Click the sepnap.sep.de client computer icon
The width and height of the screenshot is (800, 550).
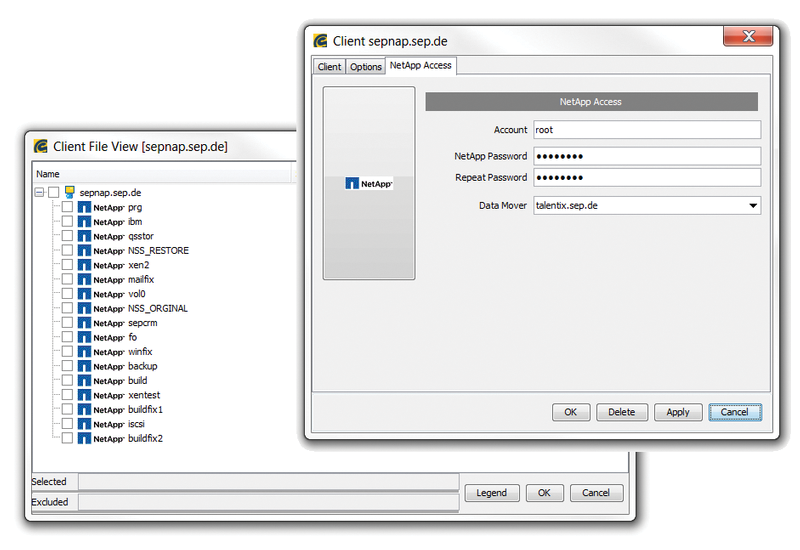coord(70,192)
